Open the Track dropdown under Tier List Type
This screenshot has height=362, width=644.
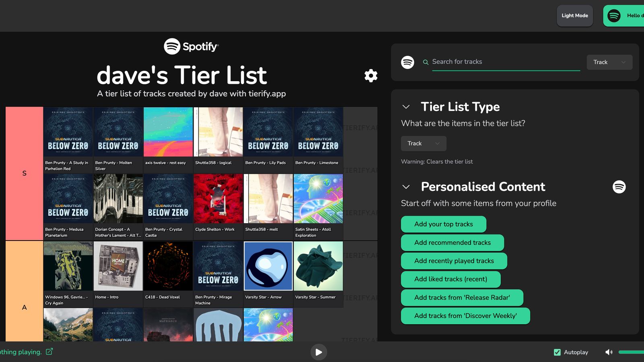click(x=423, y=143)
